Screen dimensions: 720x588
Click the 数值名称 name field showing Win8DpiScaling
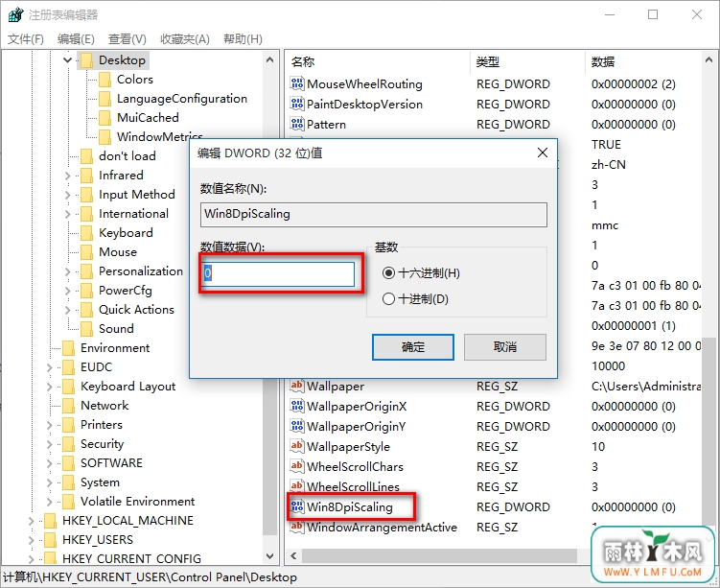pos(374,215)
